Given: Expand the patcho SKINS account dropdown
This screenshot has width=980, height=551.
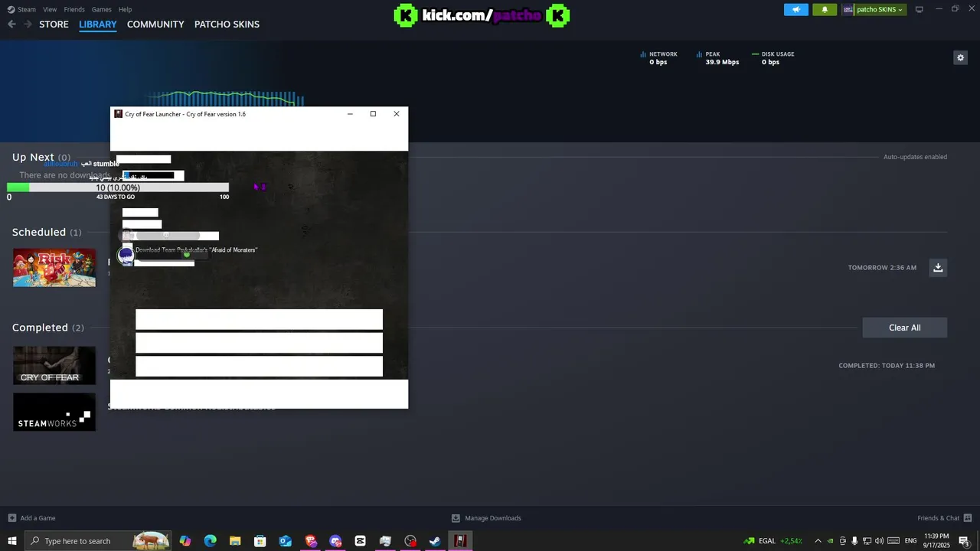Looking at the screenshot, I should click(874, 9).
